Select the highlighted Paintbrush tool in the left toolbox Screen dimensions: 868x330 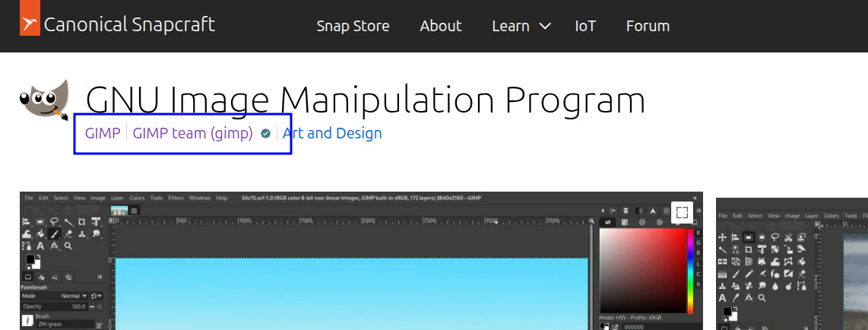point(55,233)
